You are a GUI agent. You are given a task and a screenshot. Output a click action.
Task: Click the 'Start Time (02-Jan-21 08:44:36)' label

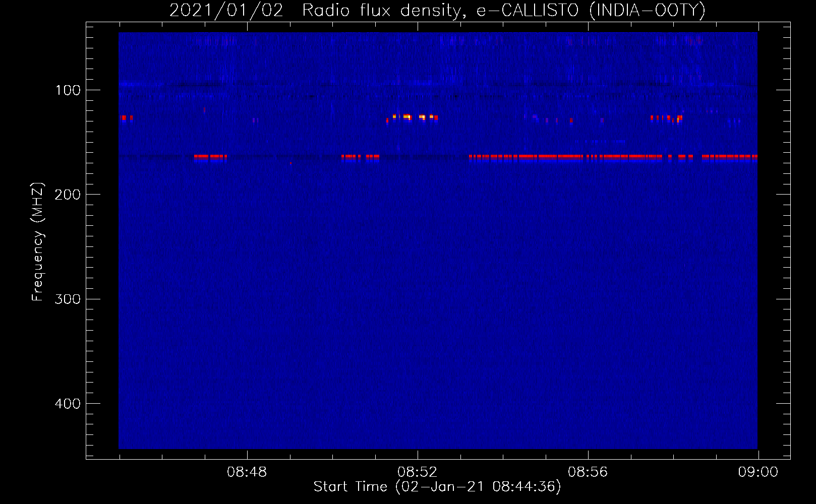pos(437,487)
